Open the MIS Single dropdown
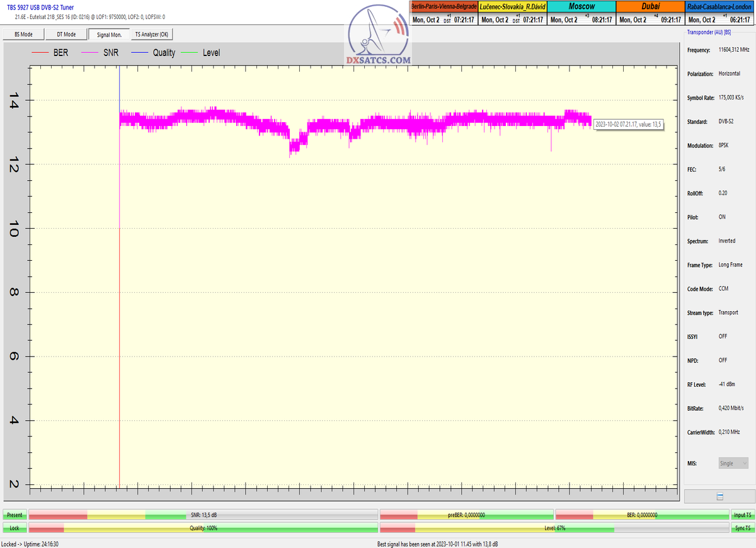Image resolution: width=756 pixels, height=548 pixels. [733, 463]
